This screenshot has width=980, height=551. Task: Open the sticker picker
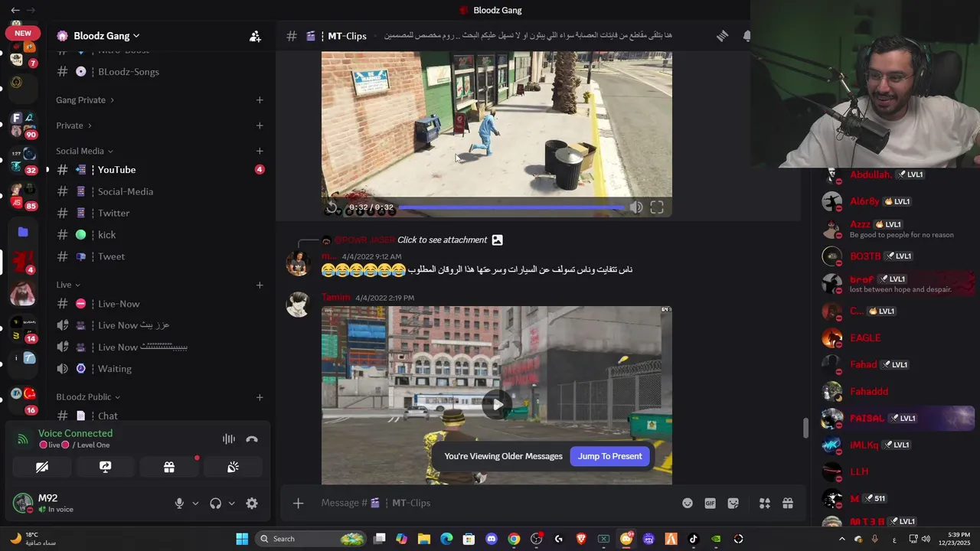[733, 503]
